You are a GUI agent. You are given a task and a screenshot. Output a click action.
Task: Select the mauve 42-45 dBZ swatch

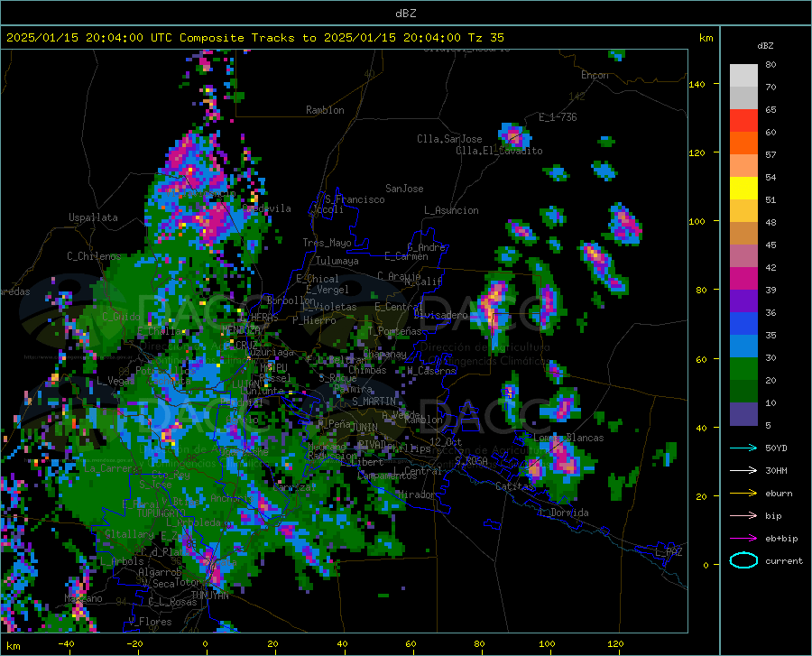pyautogui.click(x=743, y=256)
